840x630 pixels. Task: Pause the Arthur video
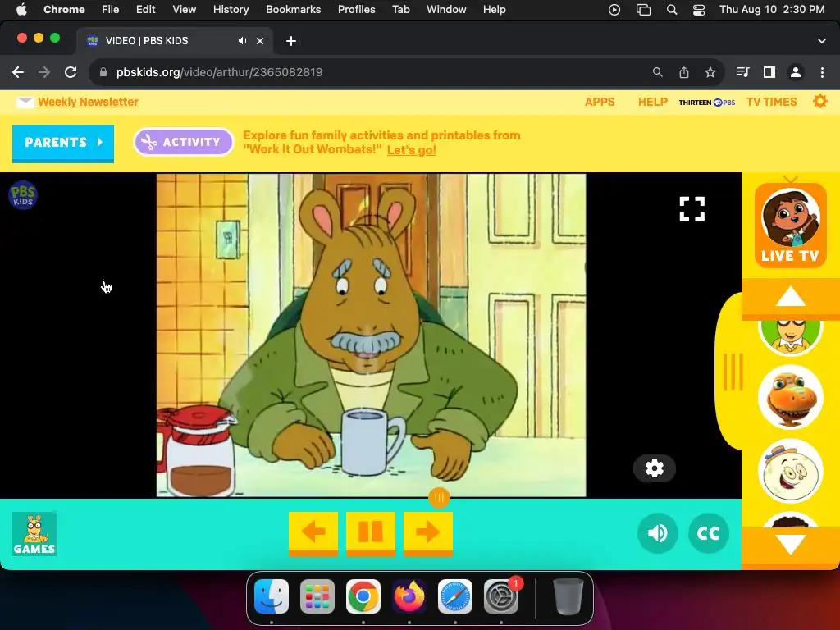[x=370, y=533]
